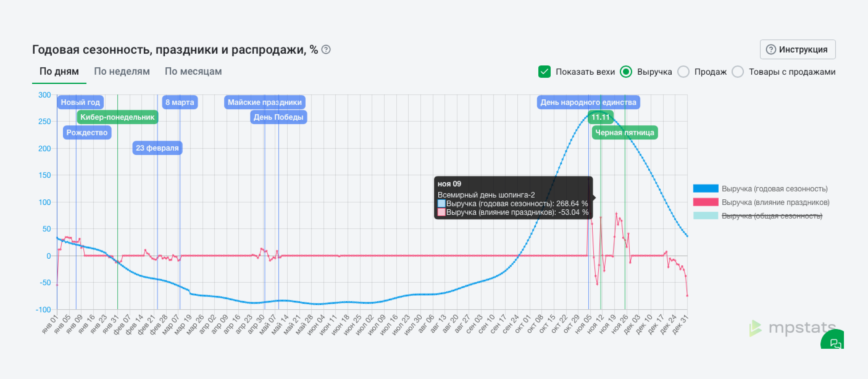Click the Кибер-понедельник milestone marker
Screen dimensions: 868x379
pos(117,117)
